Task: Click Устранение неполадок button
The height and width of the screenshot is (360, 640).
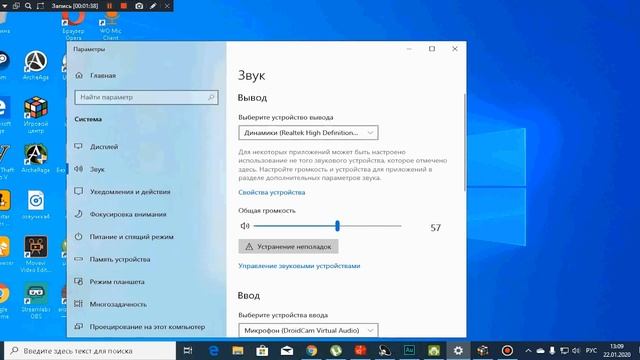Action: [x=288, y=247]
